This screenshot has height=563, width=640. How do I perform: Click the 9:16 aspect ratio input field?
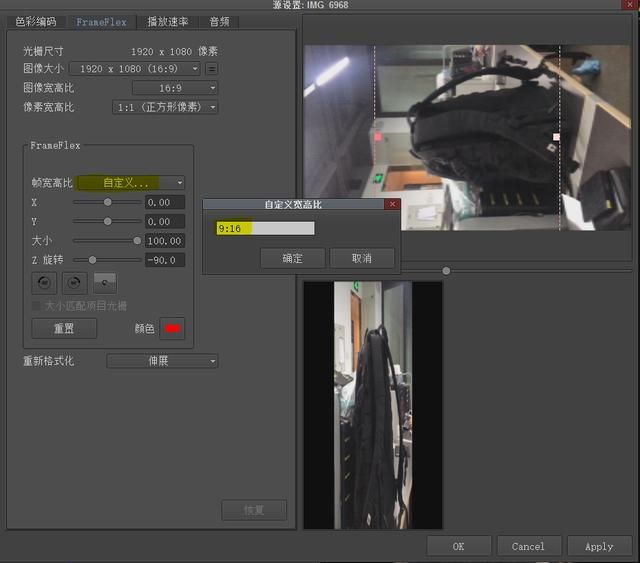(264, 228)
